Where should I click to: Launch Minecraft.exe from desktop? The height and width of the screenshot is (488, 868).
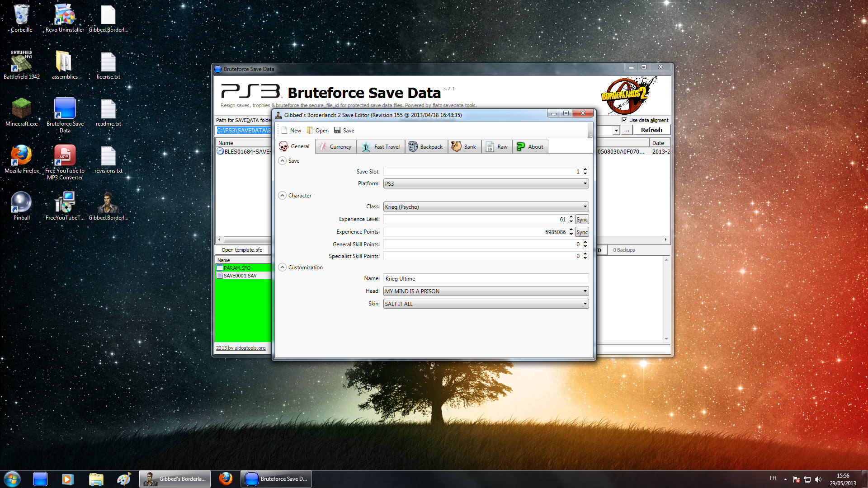21,112
